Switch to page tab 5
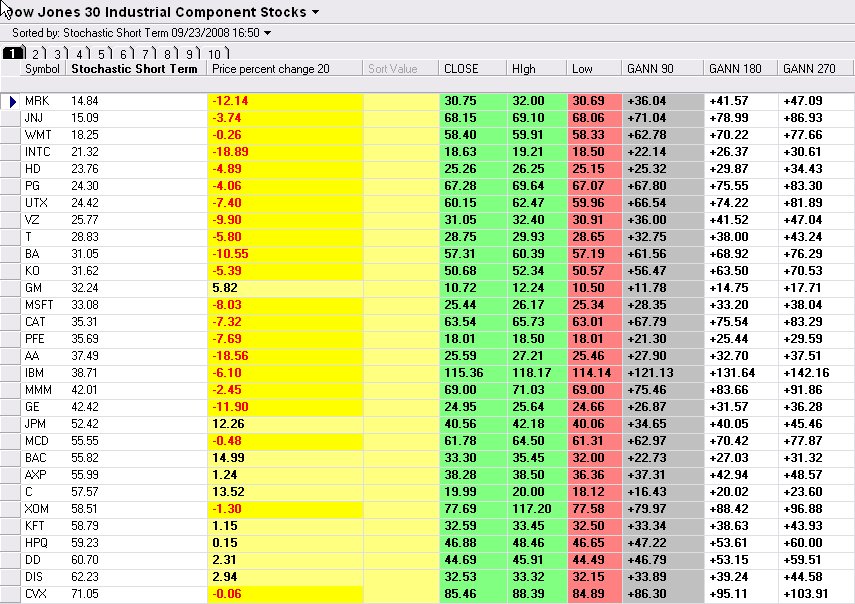The image size is (855, 604). click(x=102, y=53)
